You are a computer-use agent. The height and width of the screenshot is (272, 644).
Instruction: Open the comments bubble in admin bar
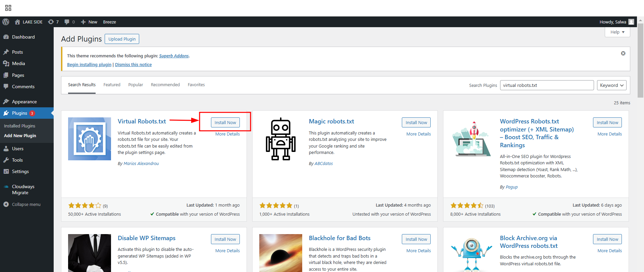coord(67,22)
